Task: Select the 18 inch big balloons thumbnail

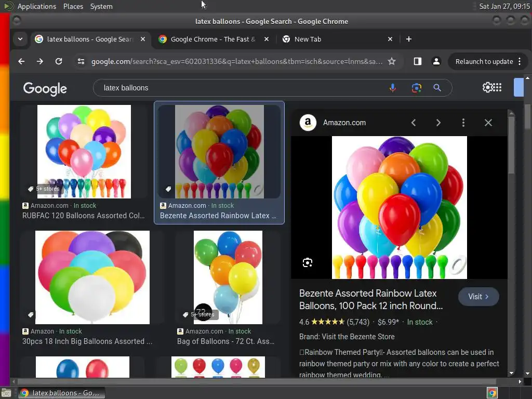Action: pos(92,277)
